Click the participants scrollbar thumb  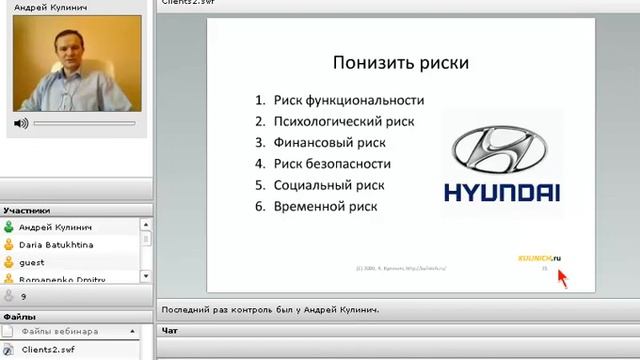click(146, 239)
